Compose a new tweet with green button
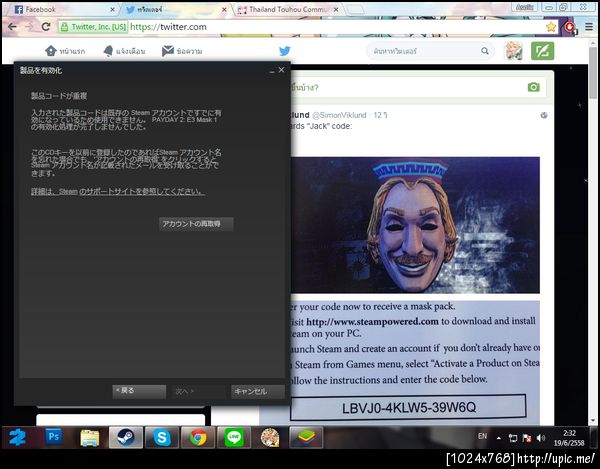This screenshot has height=469, width=600. (542, 51)
